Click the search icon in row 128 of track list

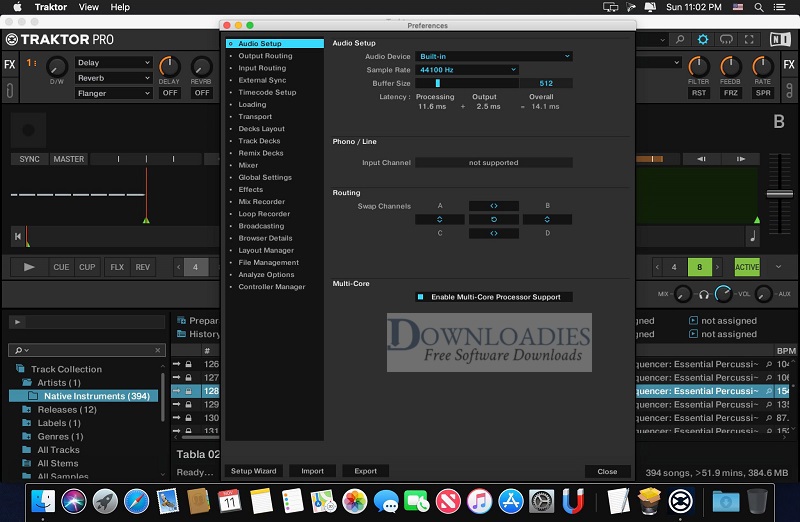pyautogui.click(x=768, y=391)
